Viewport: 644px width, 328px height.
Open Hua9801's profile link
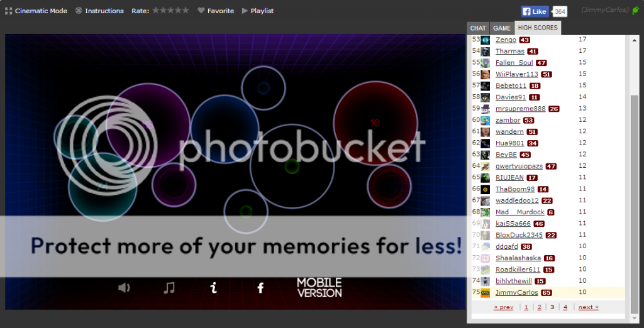(509, 143)
